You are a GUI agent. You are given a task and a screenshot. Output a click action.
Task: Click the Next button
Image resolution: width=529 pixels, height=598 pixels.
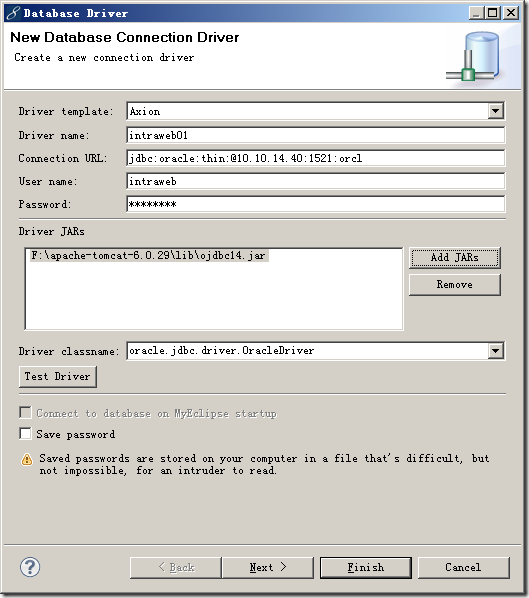pos(268,567)
